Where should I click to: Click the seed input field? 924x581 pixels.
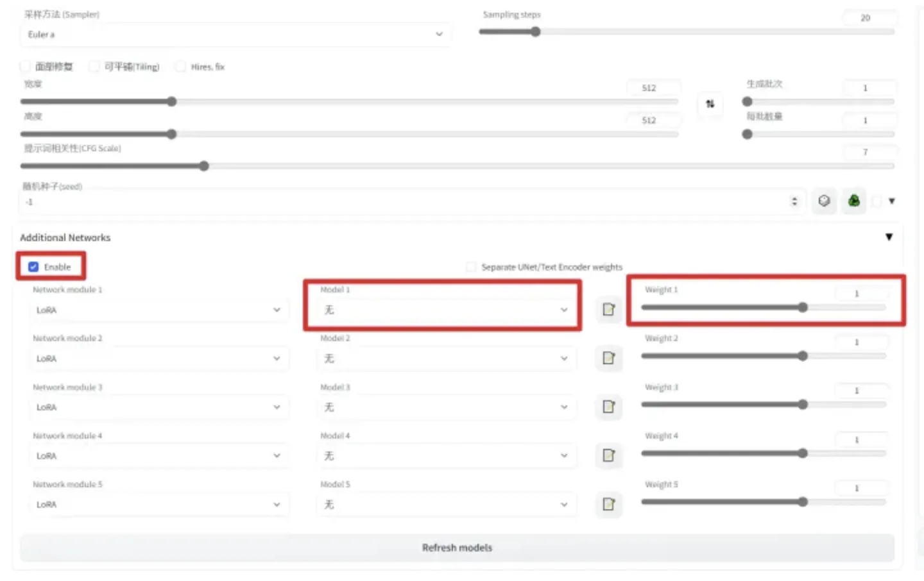pos(404,202)
